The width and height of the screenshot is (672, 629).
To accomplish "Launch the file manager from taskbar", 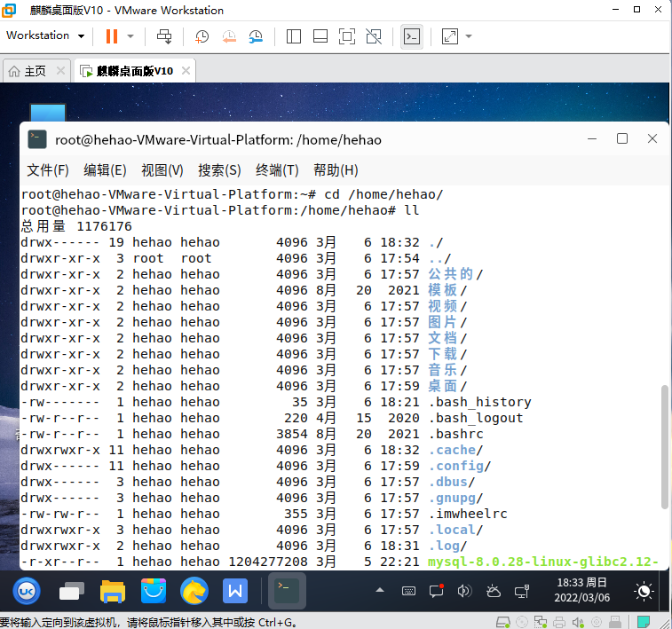I will (112, 592).
